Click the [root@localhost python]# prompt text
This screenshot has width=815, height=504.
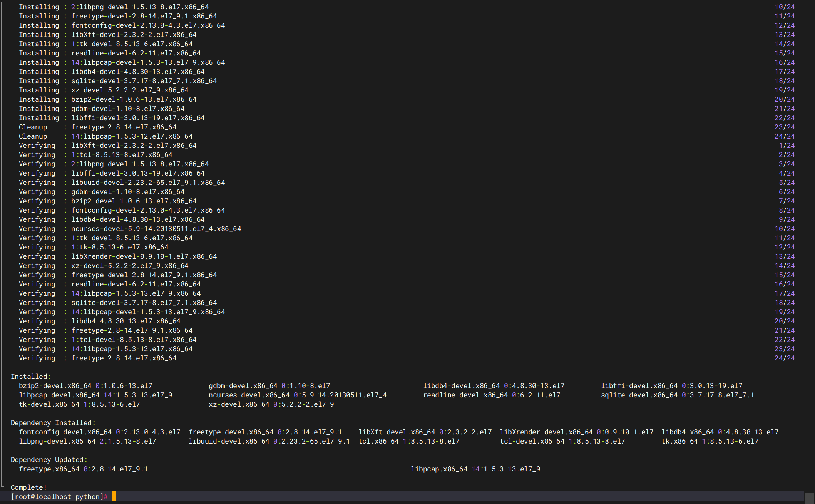(x=59, y=497)
